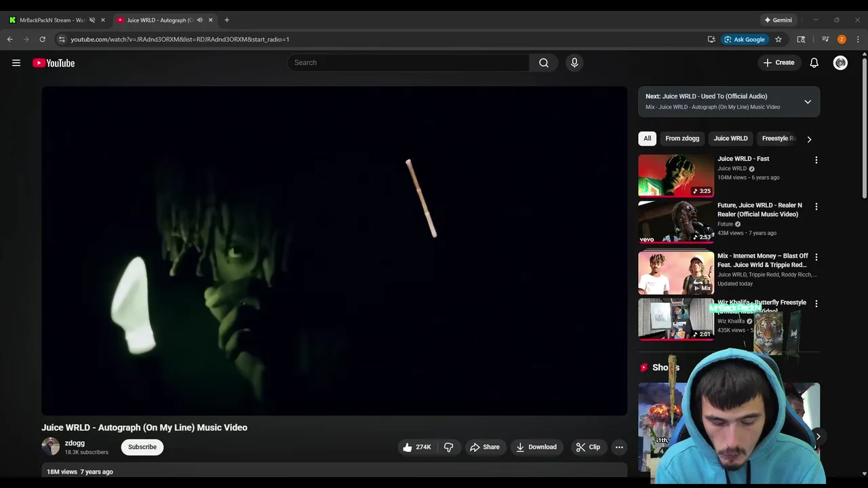Image resolution: width=868 pixels, height=488 pixels.
Task: Open a new browser tab
Action: pos(226,20)
